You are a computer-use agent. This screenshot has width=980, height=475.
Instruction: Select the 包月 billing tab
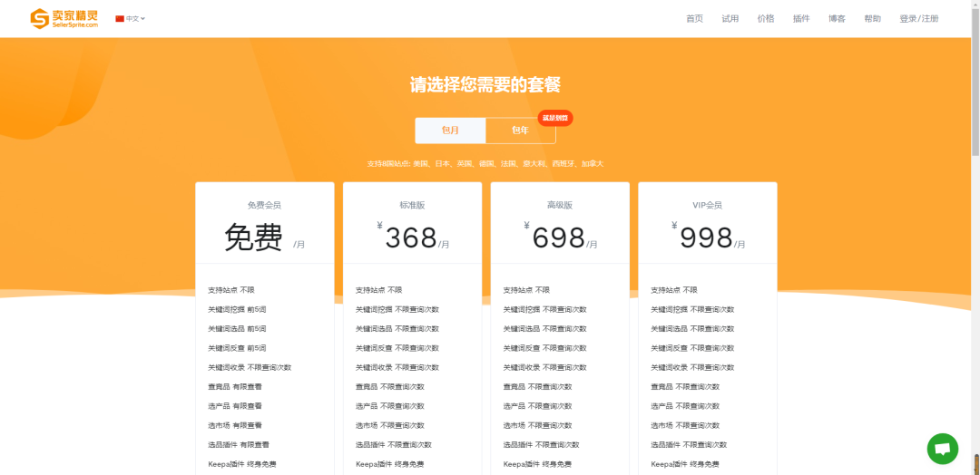pos(451,131)
